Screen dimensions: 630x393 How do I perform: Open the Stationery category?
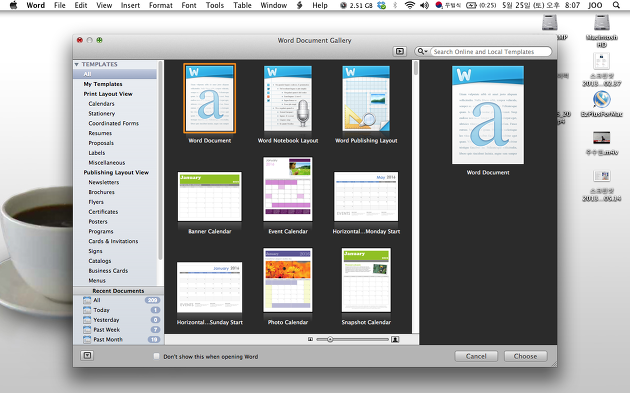click(102, 113)
